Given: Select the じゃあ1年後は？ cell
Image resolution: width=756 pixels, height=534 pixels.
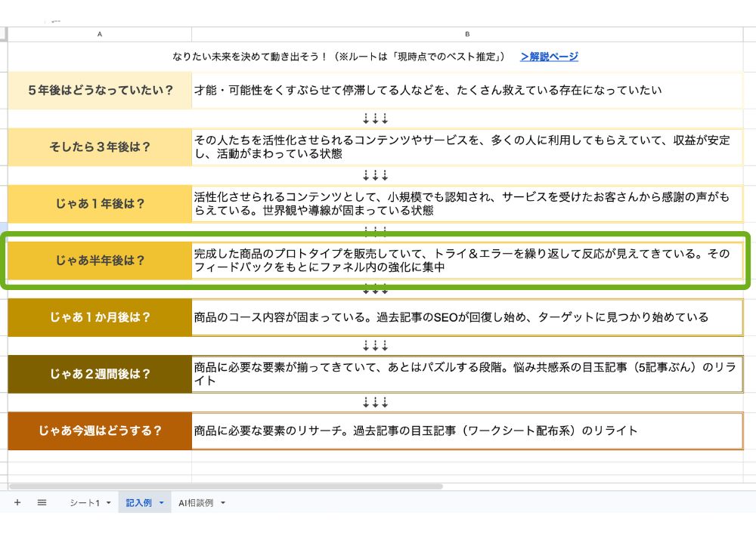Looking at the screenshot, I should click(x=100, y=204).
